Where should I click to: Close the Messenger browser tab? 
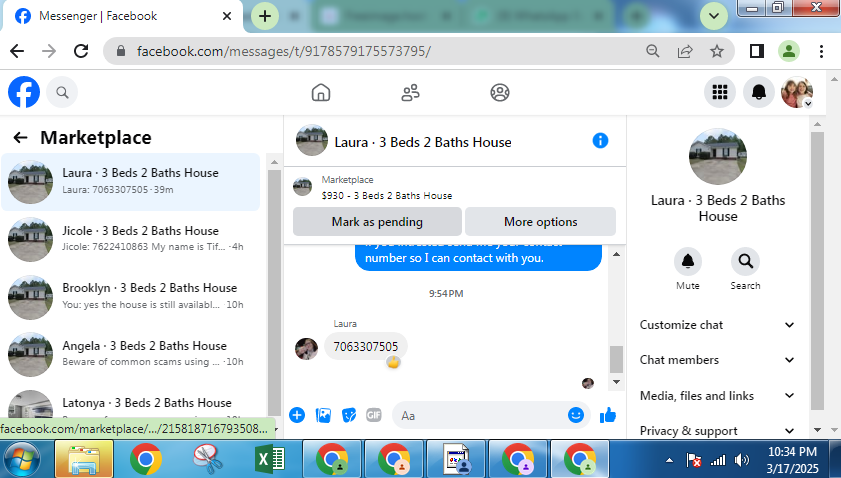point(227,16)
